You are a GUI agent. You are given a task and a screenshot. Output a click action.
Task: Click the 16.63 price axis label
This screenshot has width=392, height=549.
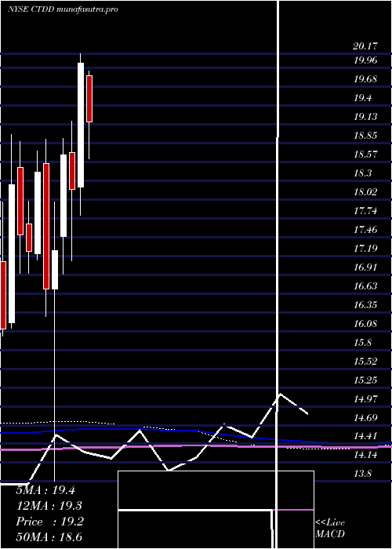365,286
